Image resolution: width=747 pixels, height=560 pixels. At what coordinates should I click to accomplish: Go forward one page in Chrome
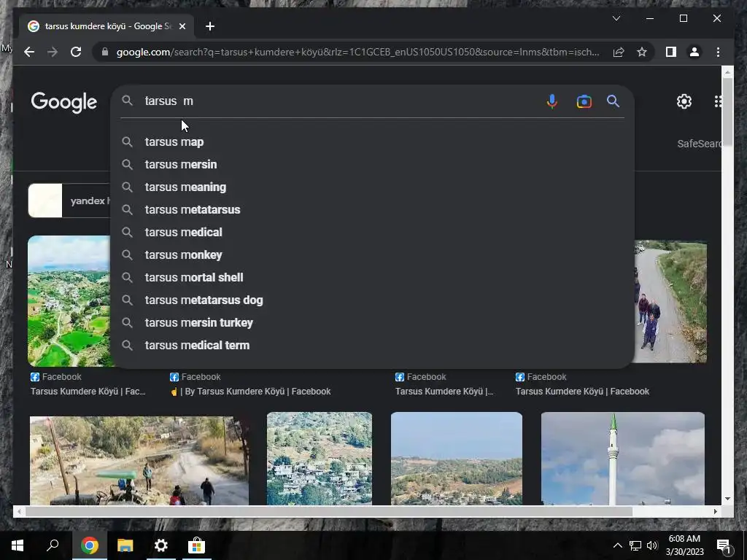pyautogui.click(x=53, y=52)
